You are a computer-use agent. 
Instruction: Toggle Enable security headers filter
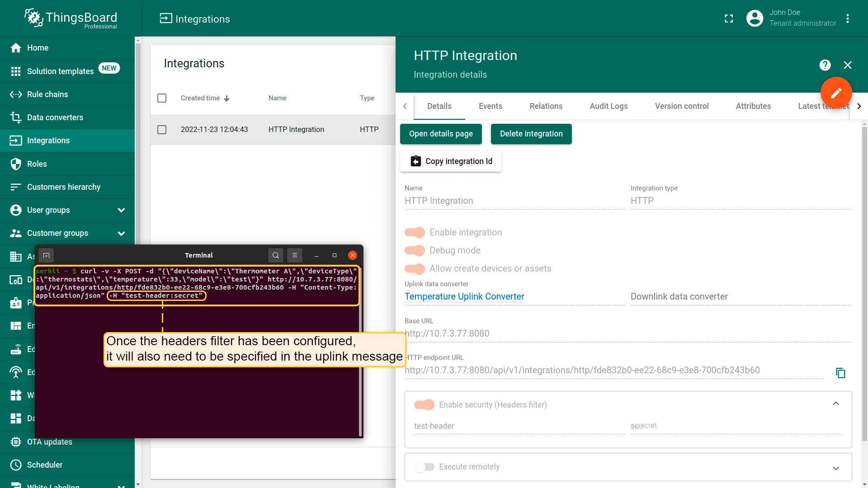pos(424,405)
